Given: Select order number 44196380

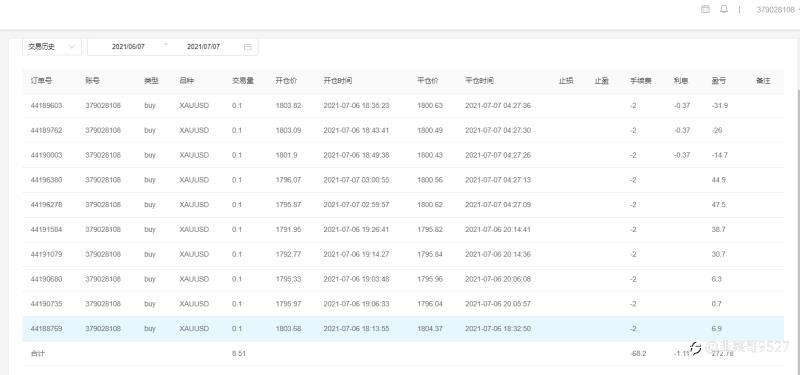Looking at the screenshot, I should (46, 180).
